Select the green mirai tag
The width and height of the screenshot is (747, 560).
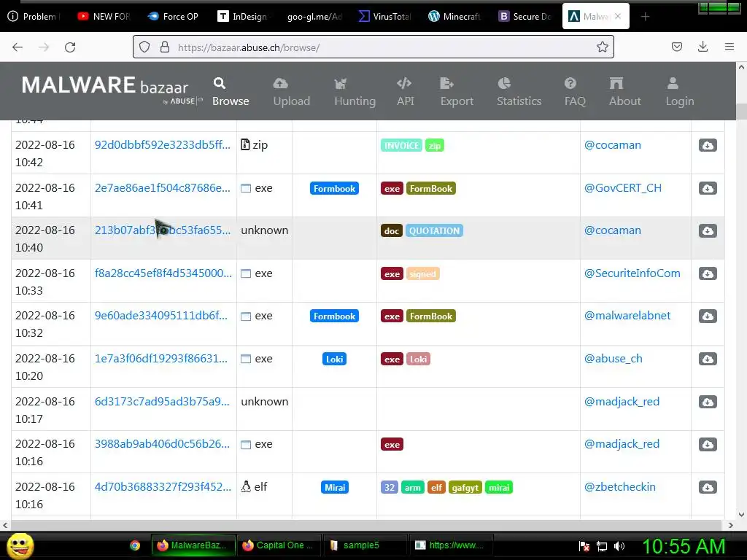(499, 488)
